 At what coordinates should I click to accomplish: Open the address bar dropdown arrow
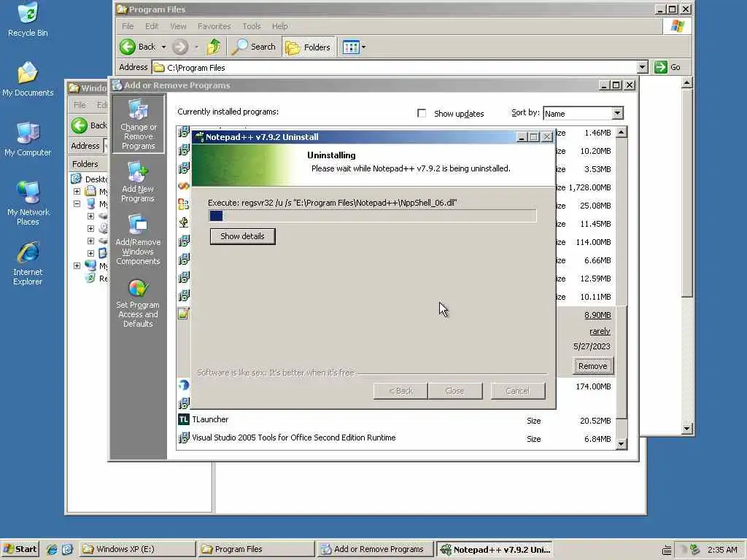tap(642, 67)
